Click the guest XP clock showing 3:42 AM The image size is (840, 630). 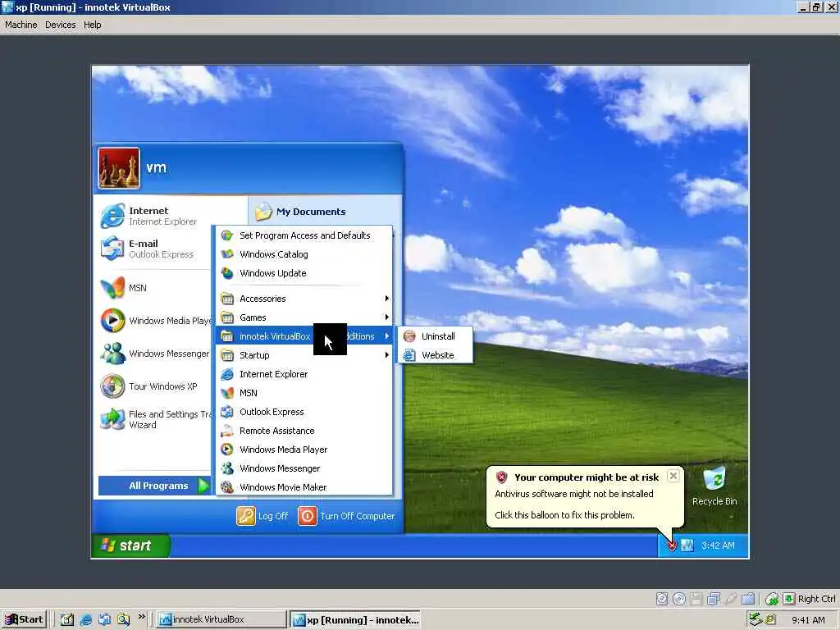pyautogui.click(x=718, y=546)
